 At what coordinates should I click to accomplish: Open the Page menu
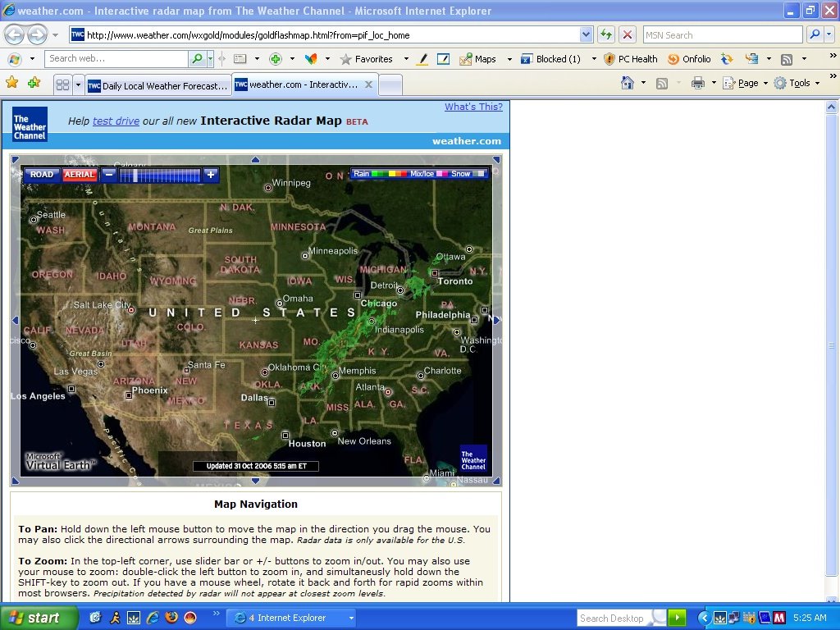(x=745, y=83)
